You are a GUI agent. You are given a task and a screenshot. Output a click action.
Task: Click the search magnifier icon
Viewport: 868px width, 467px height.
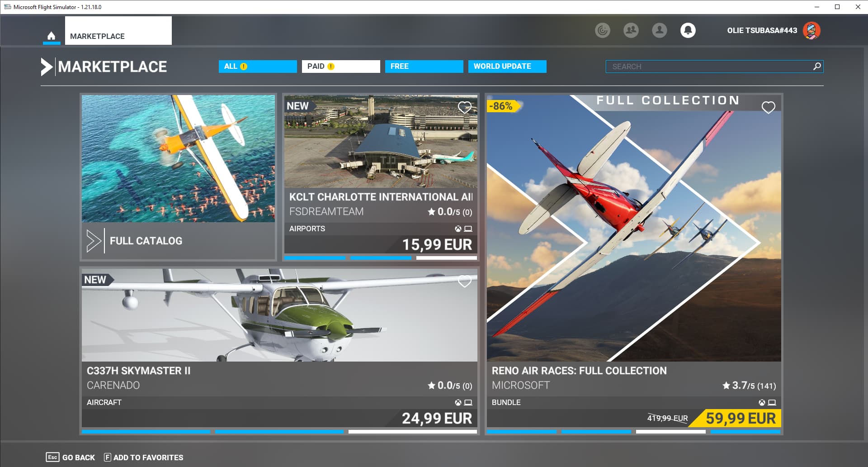pyautogui.click(x=817, y=67)
